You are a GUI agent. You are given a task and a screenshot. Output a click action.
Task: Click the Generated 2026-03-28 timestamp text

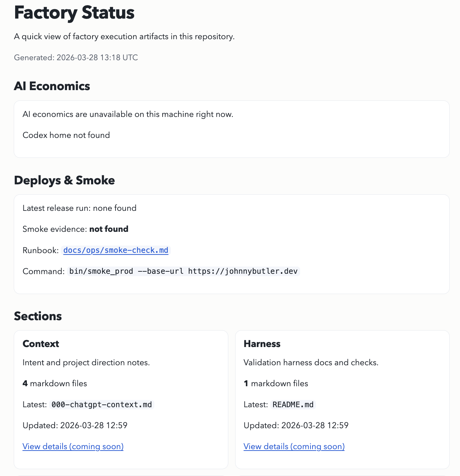coord(76,57)
